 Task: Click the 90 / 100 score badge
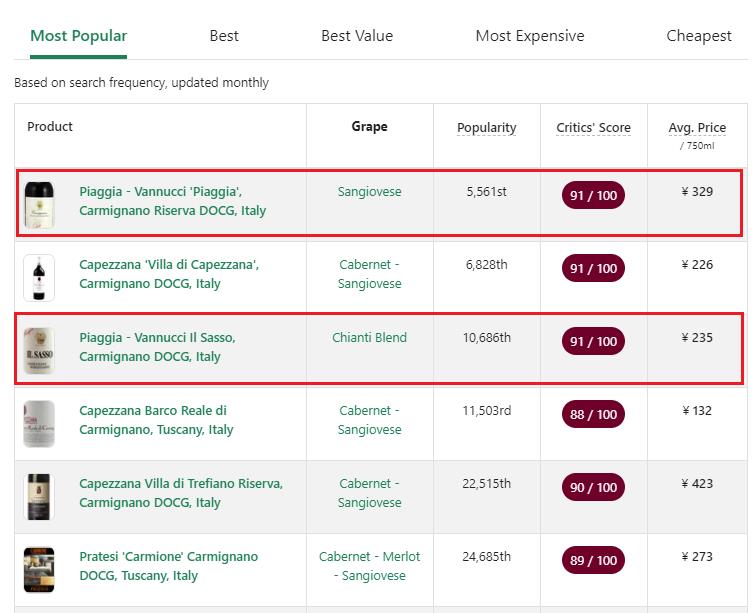click(593, 488)
